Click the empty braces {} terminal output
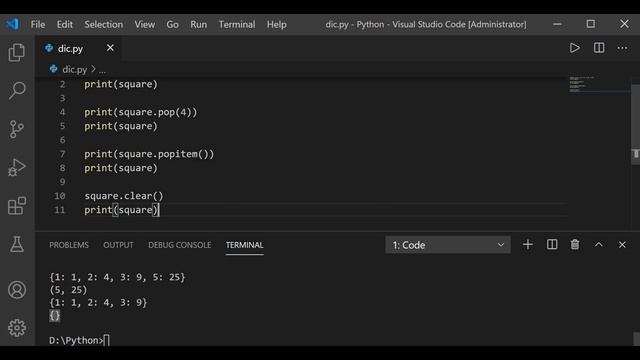The height and width of the screenshot is (360, 640). (x=55, y=315)
